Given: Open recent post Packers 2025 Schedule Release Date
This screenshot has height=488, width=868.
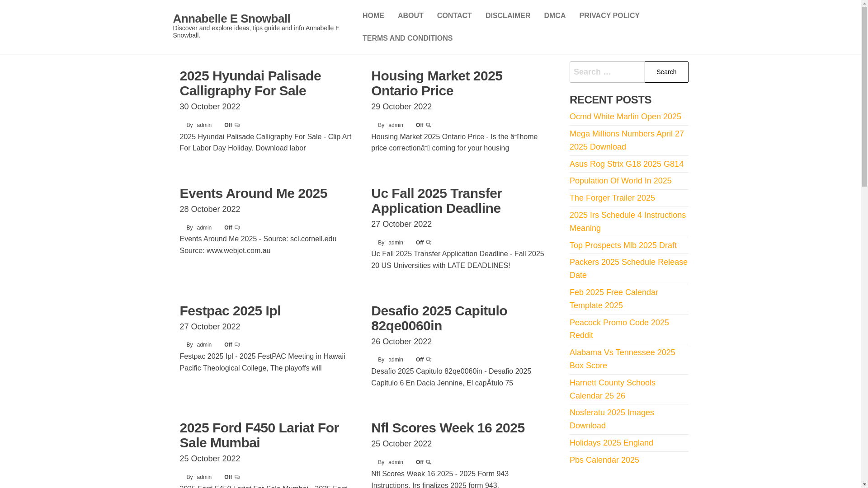Looking at the screenshot, I should point(628,268).
